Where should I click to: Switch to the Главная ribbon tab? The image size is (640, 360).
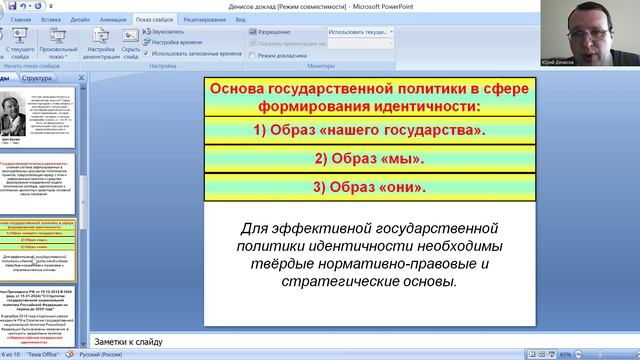21,20
